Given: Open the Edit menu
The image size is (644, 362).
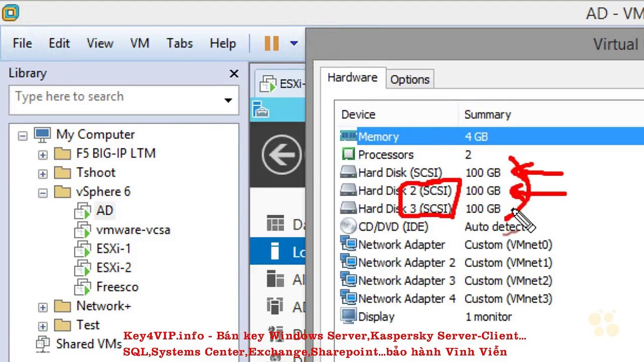Looking at the screenshot, I should (59, 43).
